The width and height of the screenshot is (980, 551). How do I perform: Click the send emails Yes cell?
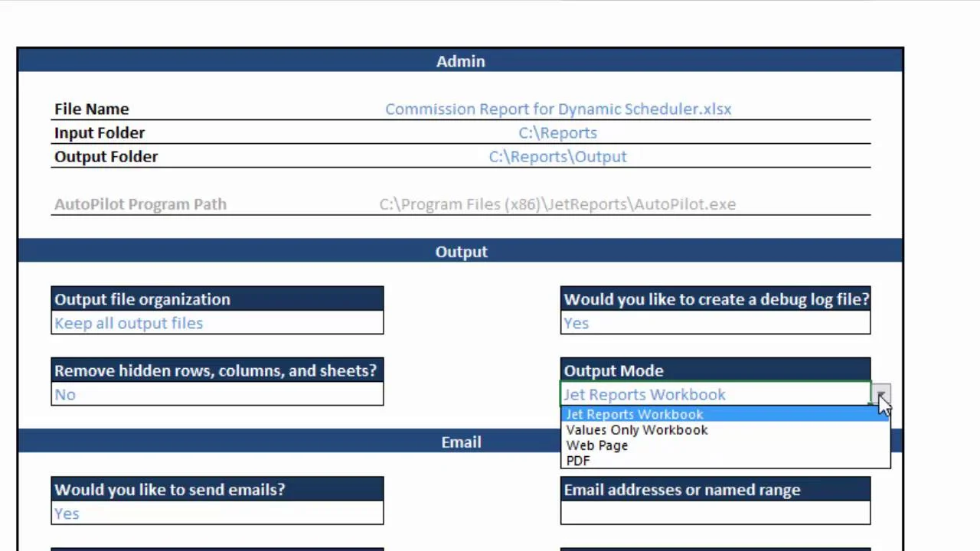pyautogui.click(x=217, y=514)
